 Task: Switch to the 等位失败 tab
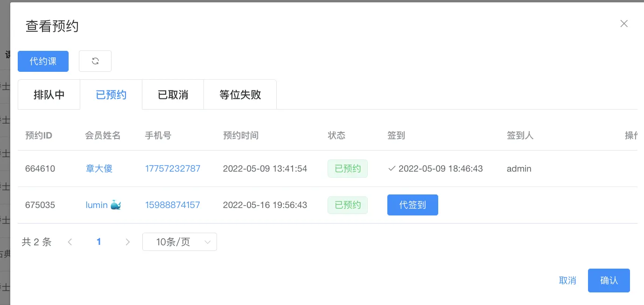[240, 95]
